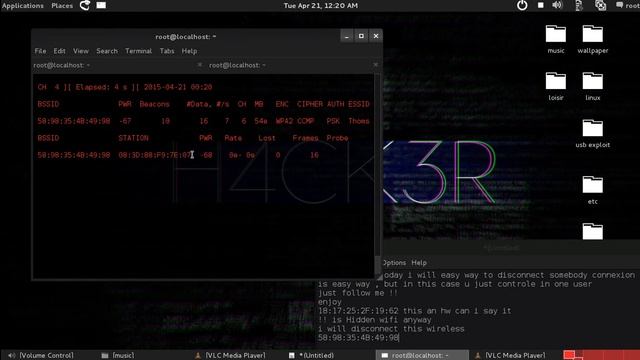Open the View menu in terminal
Screen dimensions: 640x360
click(x=81, y=51)
